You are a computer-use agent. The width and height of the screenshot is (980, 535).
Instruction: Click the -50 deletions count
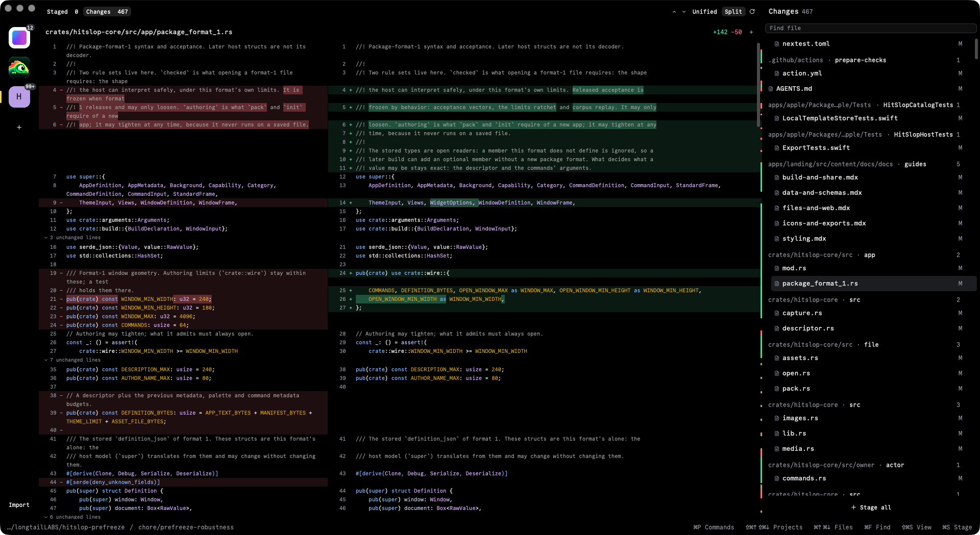click(737, 32)
